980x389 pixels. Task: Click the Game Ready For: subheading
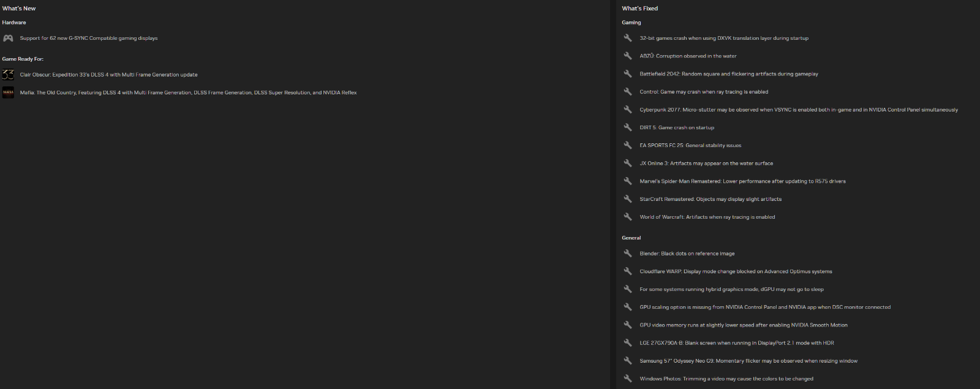[x=23, y=59]
